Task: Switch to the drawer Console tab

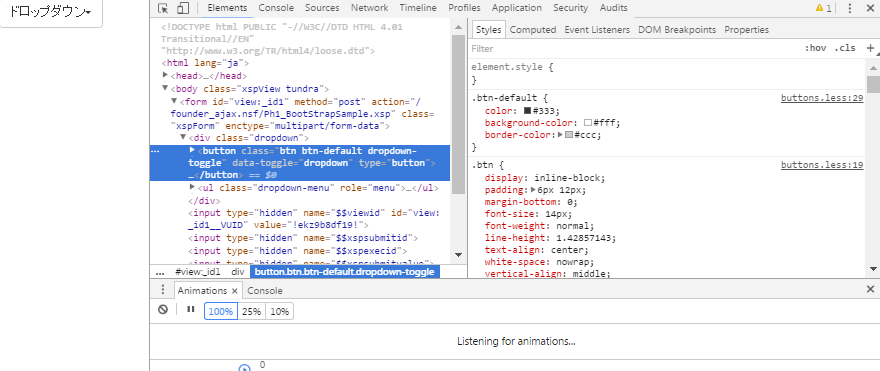Action: click(x=265, y=291)
